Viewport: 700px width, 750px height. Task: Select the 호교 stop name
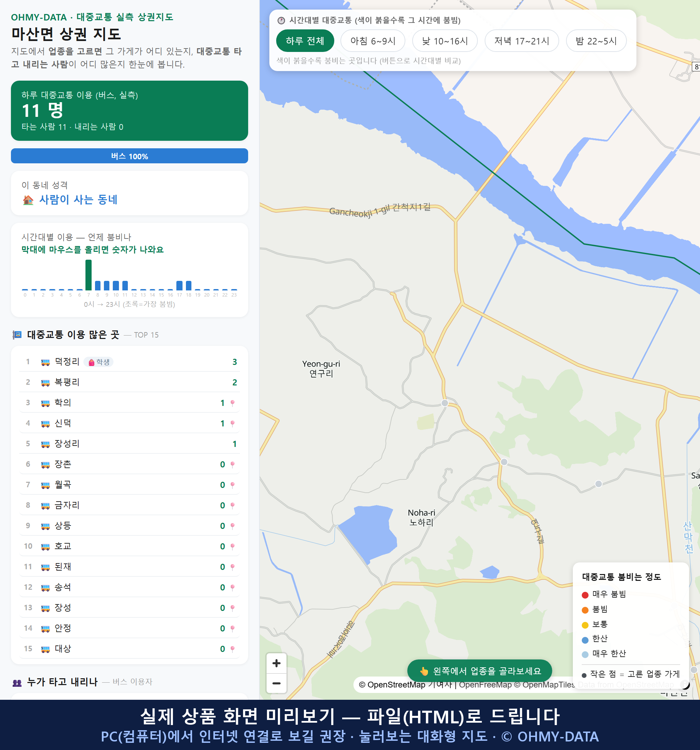pyautogui.click(x=63, y=546)
